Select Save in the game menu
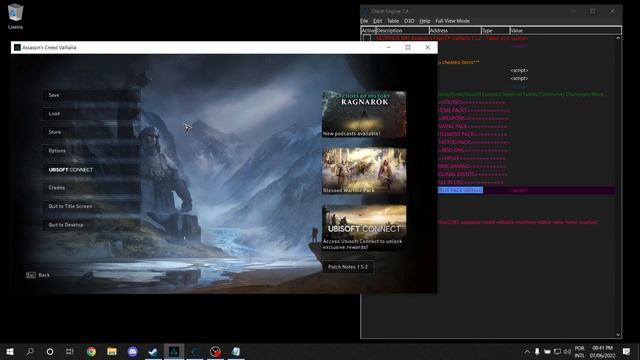Viewport: 640px width, 360px height. pyautogui.click(x=91, y=95)
